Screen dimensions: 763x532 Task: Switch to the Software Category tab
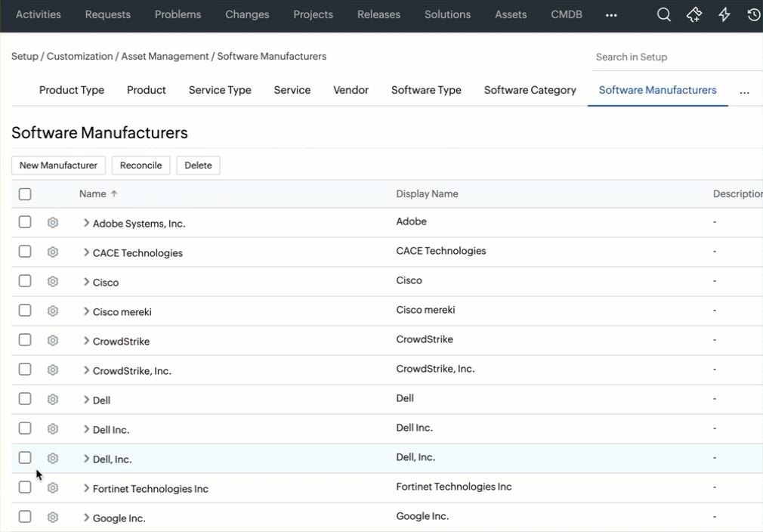click(x=530, y=90)
